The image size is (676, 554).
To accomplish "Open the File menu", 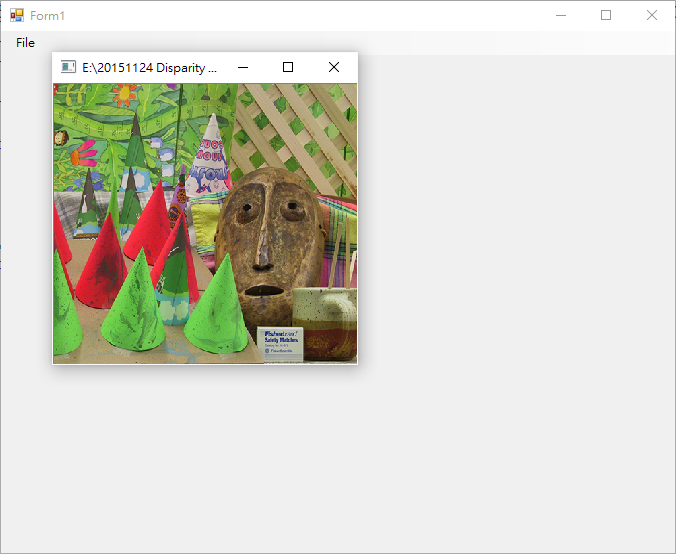I will [25, 43].
